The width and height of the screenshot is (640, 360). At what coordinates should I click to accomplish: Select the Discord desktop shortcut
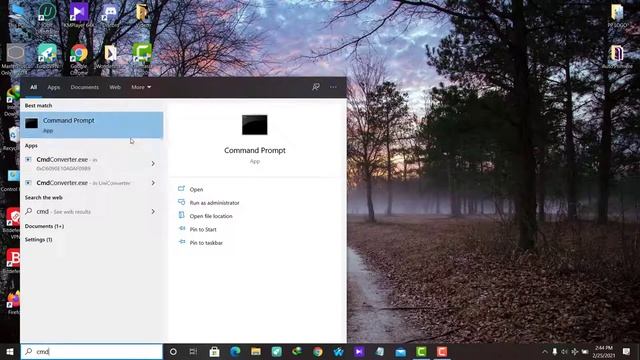point(110,16)
